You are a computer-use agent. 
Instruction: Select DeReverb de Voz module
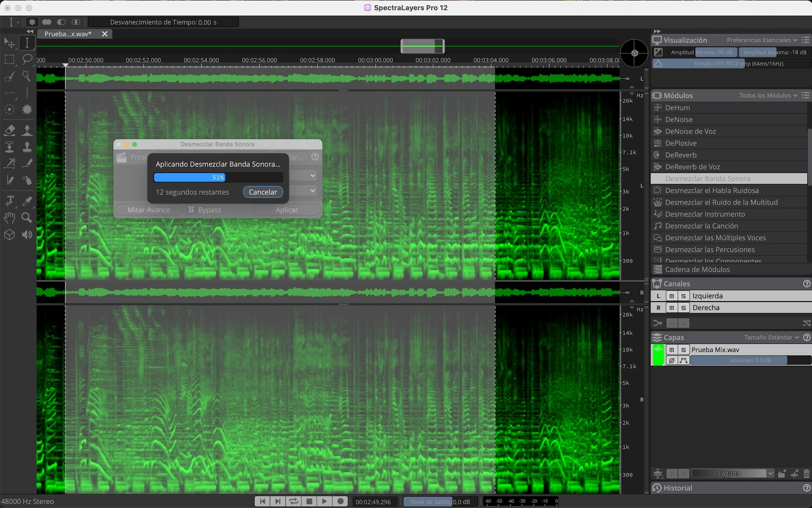coord(692,167)
